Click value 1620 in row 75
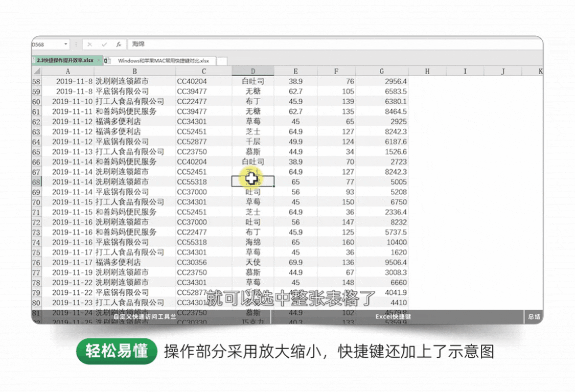The width and height of the screenshot is (575, 392). tap(399, 252)
